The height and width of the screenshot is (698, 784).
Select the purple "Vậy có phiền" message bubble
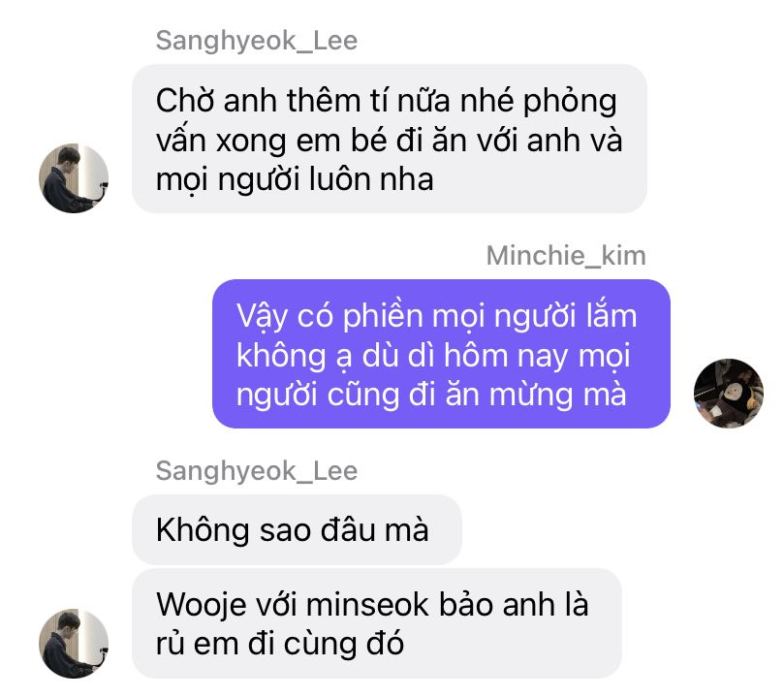coord(441,354)
